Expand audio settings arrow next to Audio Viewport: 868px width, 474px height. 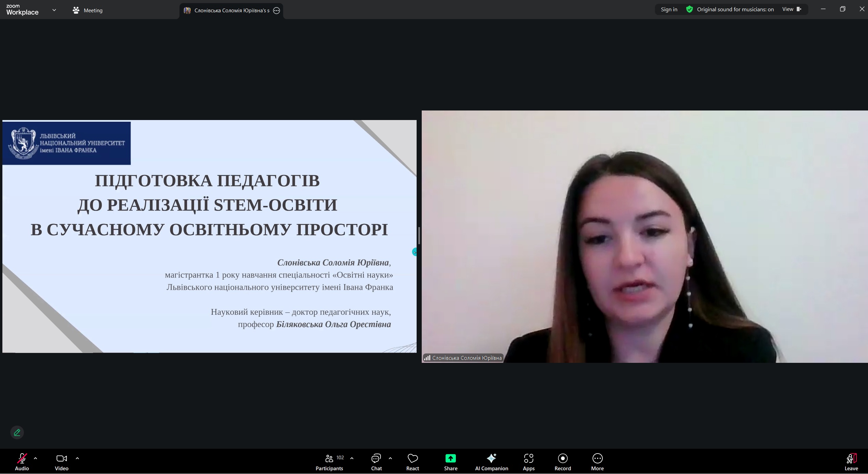tap(35, 459)
